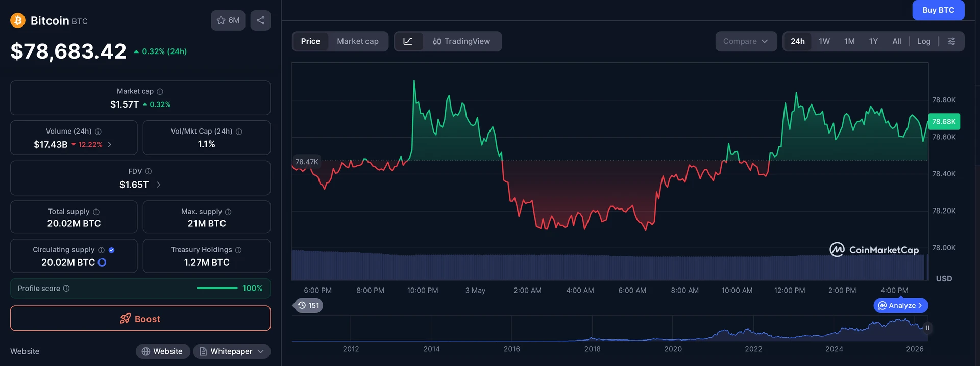Viewport: 980px width, 366px height.
Task: Click the current price 78.68K label
Action: [x=944, y=122]
